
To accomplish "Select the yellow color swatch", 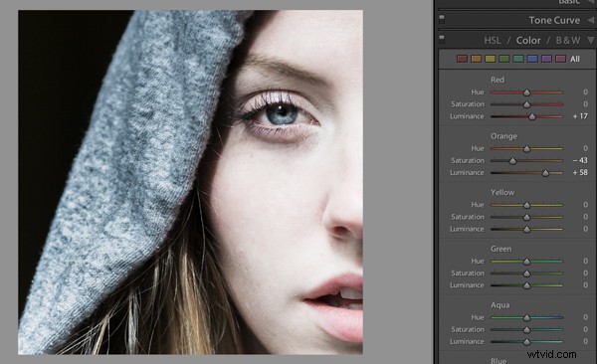I will point(490,59).
